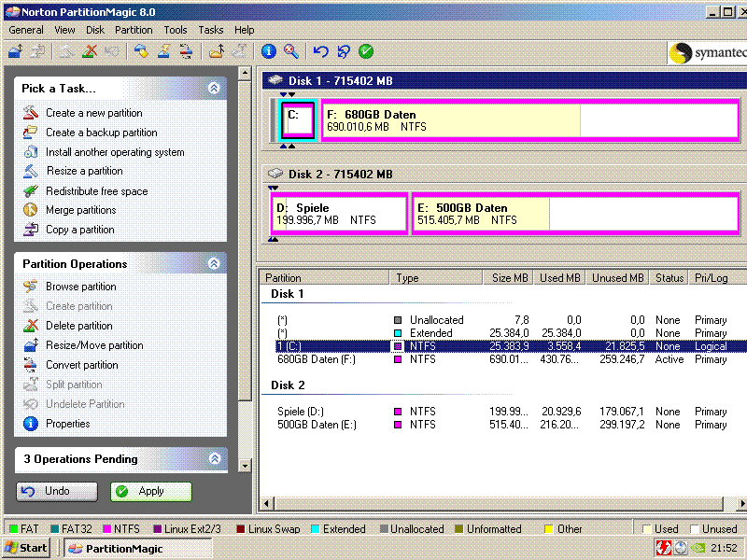Click the Format partition lightning toolbar icon

pyautogui.click(x=164, y=51)
